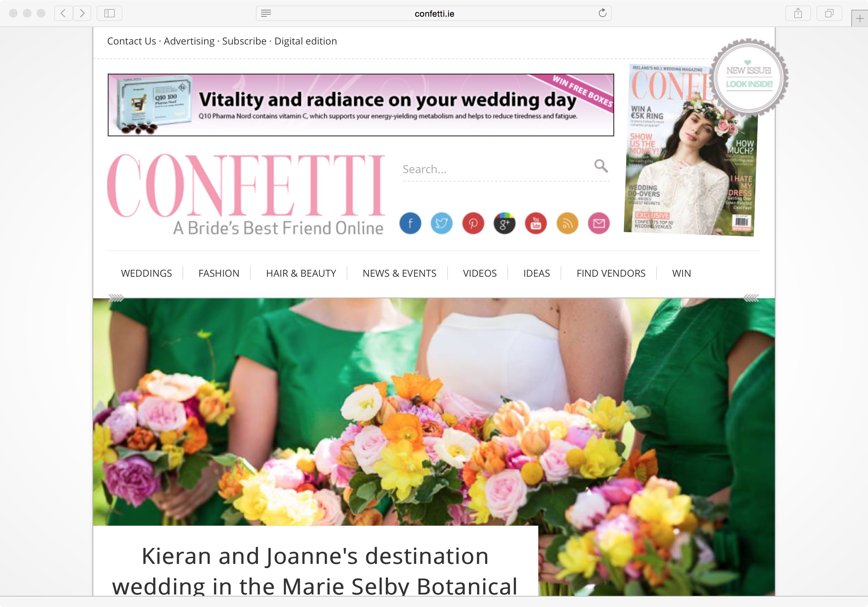Open the FASHION menu item
Image resolution: width=868 pixels, height=607 pixels.
click(219, 273)
